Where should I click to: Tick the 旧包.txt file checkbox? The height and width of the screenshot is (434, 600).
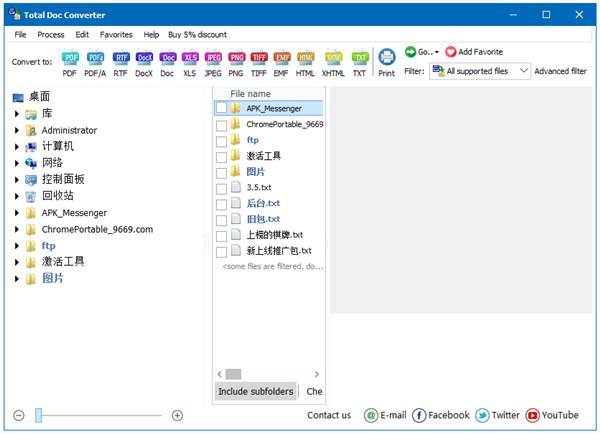222,220
